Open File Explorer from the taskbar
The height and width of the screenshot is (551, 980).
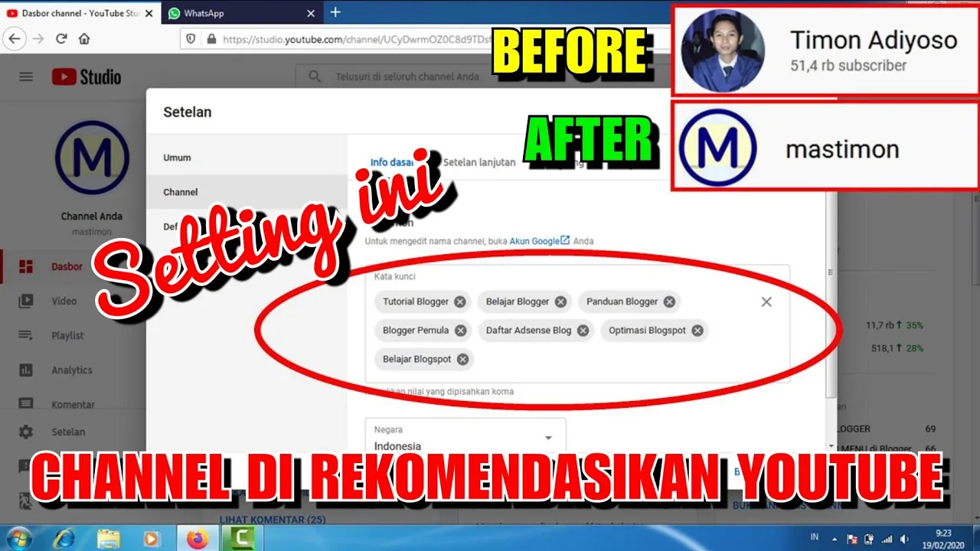109,539
